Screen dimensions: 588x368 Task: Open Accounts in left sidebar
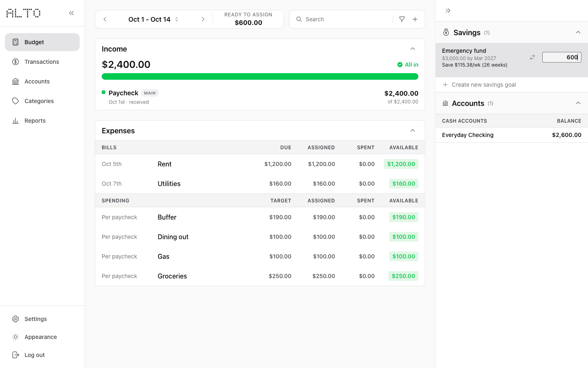click(x=42, y=81)
